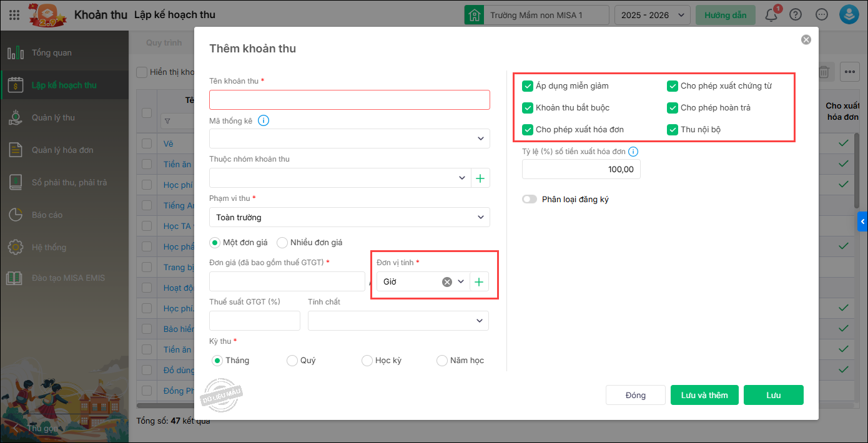Viewport: 868px width, 443px height.
Task: Click the info icon beside Tỷ lệ số tiền xuất hóa đơn
Action: [633, 151]
